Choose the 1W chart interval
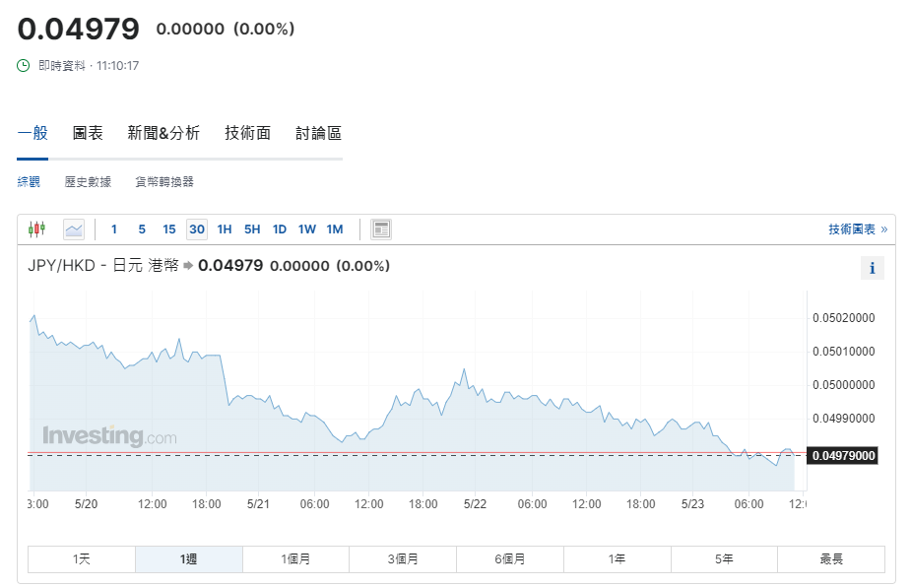This screenshot has width=910, height=588. [307, 229]
